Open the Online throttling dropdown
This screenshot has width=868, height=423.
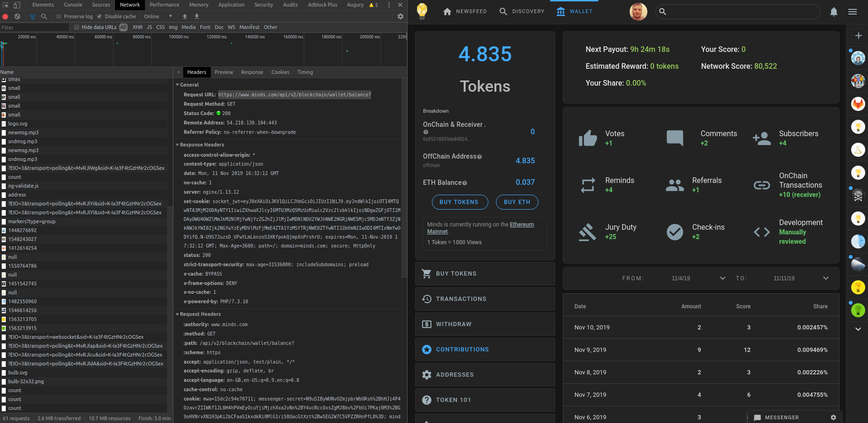158,16
